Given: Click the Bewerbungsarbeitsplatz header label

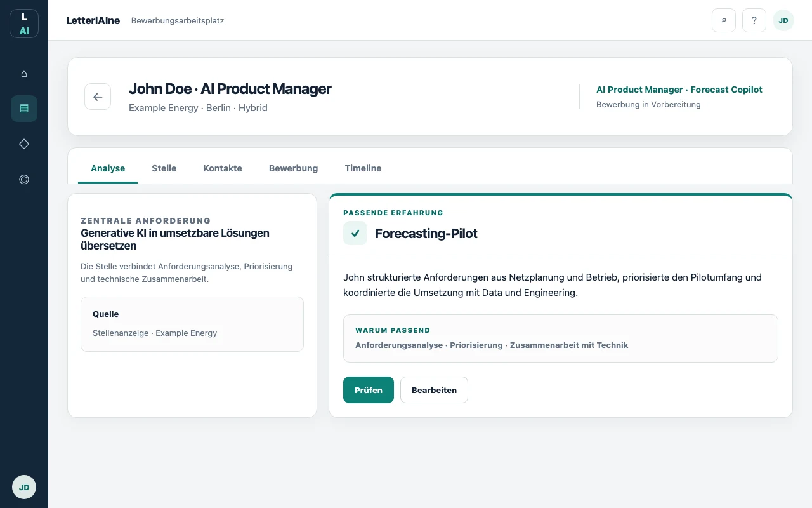Looking at the screenshot, I should tap(178, 20).
